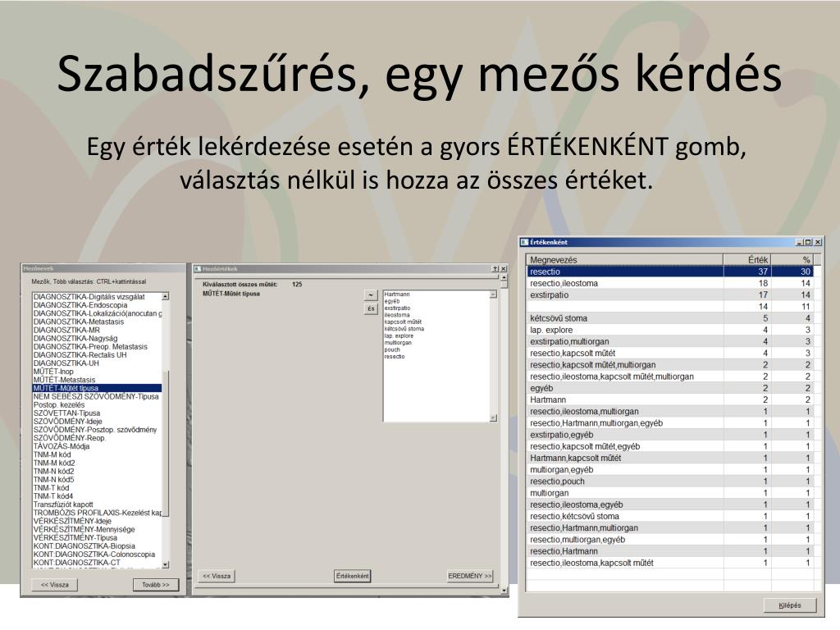Select 'TNM-M kód2' field
This screenshot has height=630, width=840.
pos(97,463)
